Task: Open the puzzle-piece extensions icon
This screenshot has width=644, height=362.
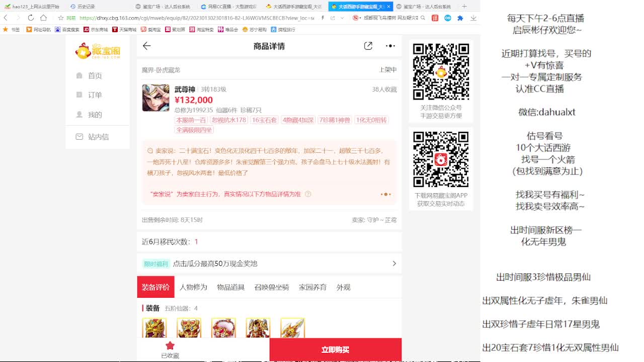Action: [x=460, y=18]
